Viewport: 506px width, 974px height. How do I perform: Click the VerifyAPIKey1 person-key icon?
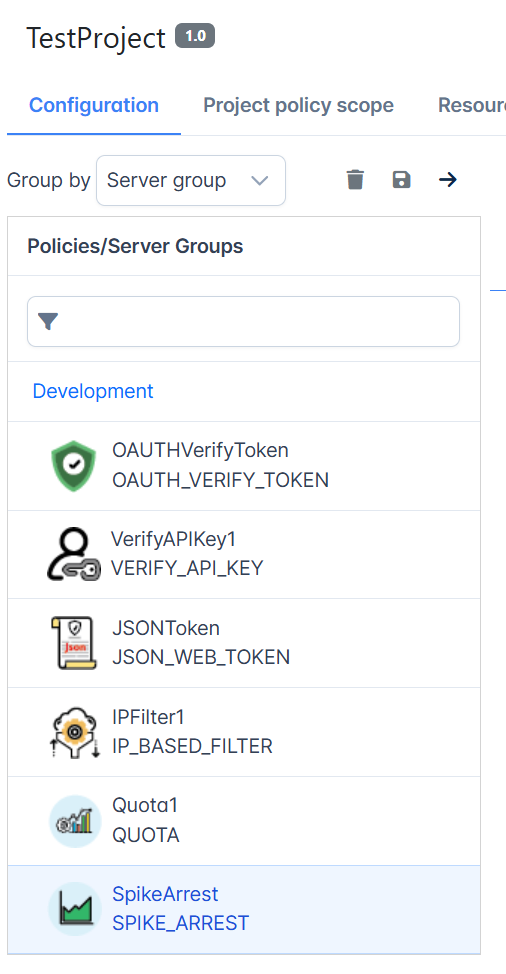tap(74, 554)
